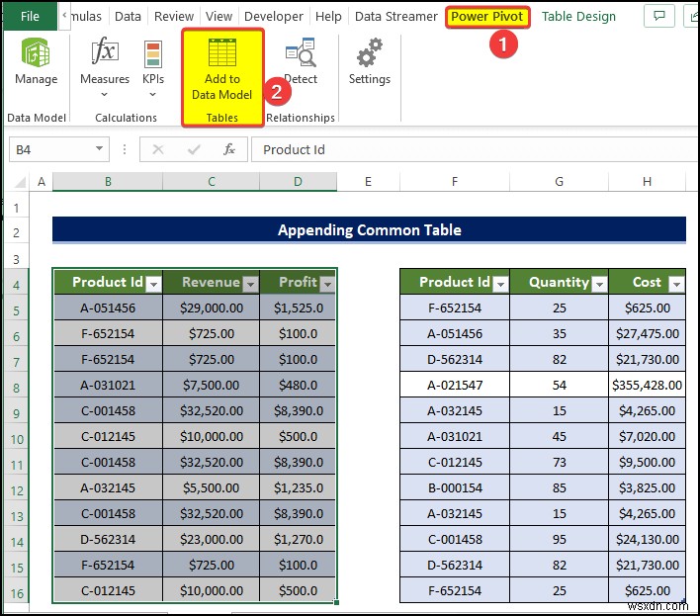The image size is (700, 616).
Task: Open the Measures calculation menu
Action: point(105,67)
